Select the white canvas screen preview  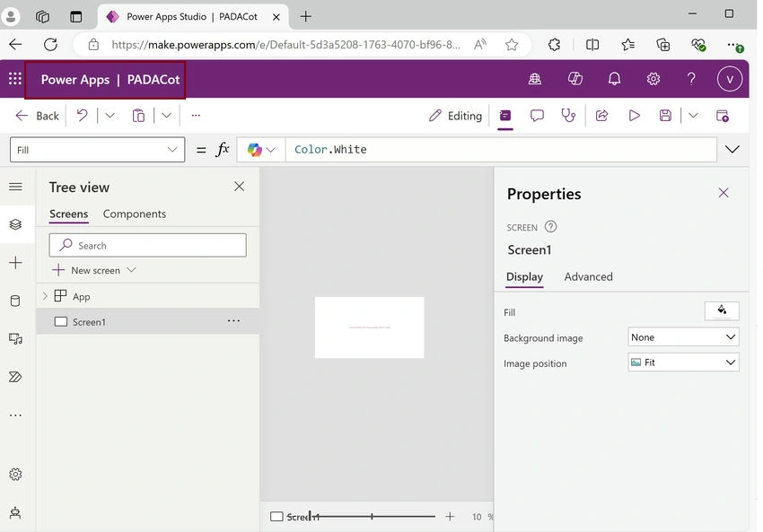tap(369, 327)
